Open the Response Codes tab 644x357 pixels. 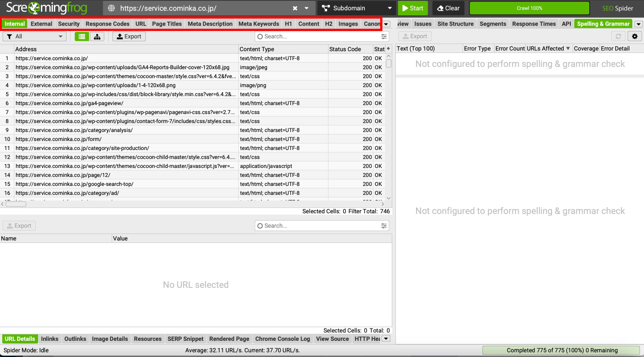[107, 24]
